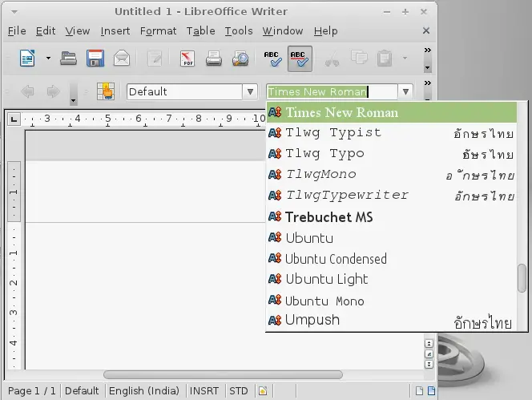This screenshot has width=532, height=400.
Task: Open the New document type dropdown arrow
Action: pos(49,59)
